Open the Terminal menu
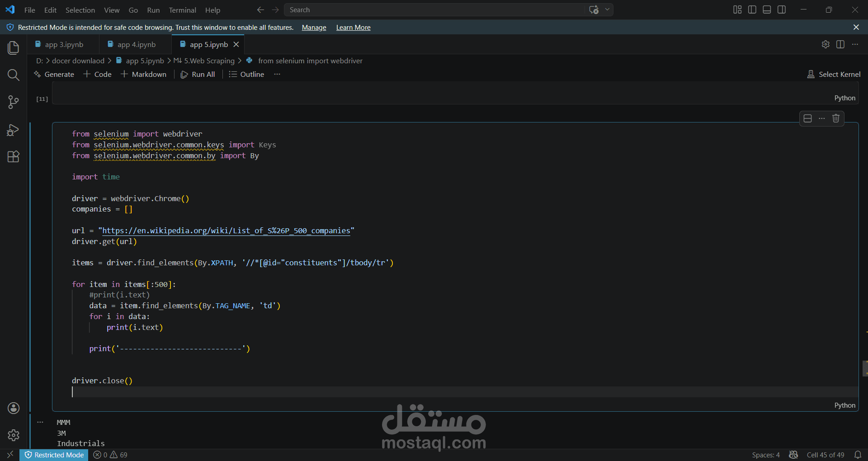This screenshot has height=461, width=868. pyautogui.click(x=182, y=10)
